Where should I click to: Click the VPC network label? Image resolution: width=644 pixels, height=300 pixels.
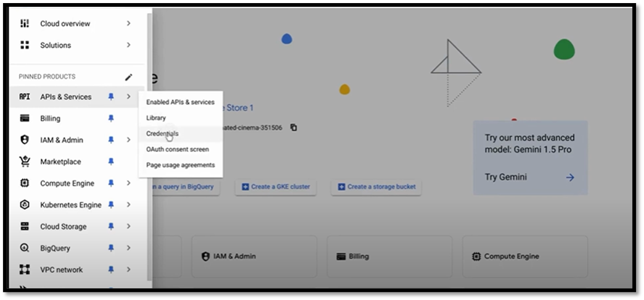pyautogui.click(x=61, y=270)
